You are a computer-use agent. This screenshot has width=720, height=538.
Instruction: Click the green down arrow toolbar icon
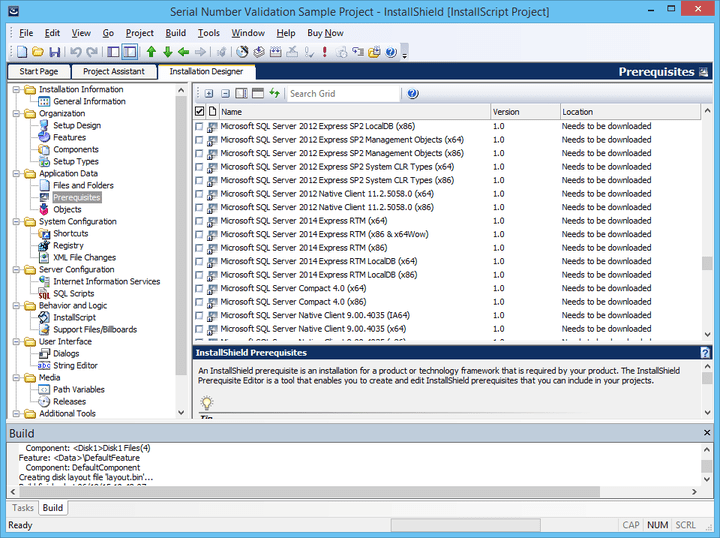(168, 52)
